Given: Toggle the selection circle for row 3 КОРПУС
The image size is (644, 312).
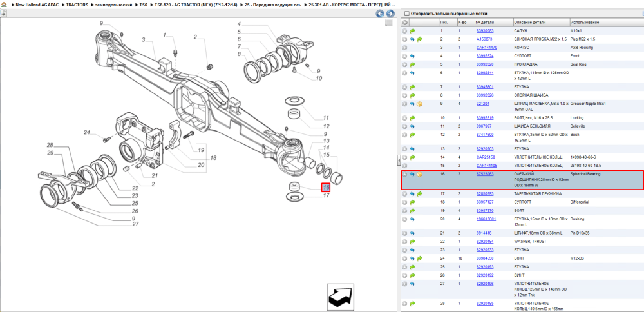Looking at the screenshot, I should click(405, 48).
